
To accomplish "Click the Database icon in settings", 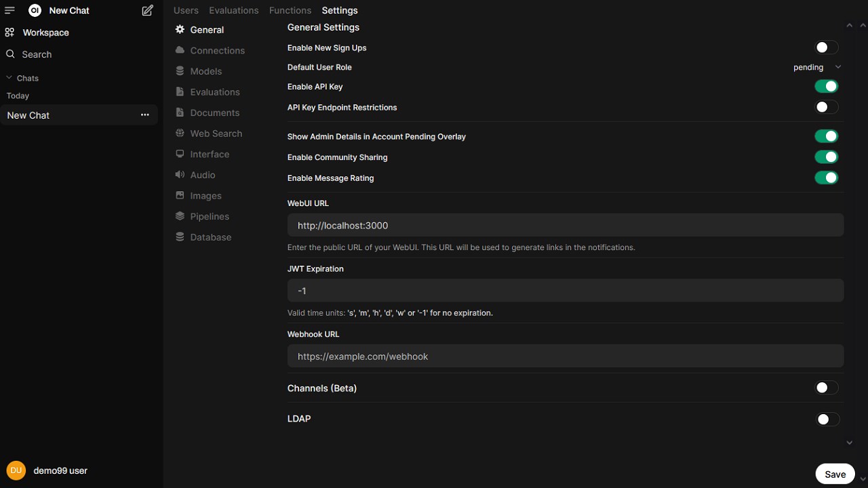I will 180,237.
